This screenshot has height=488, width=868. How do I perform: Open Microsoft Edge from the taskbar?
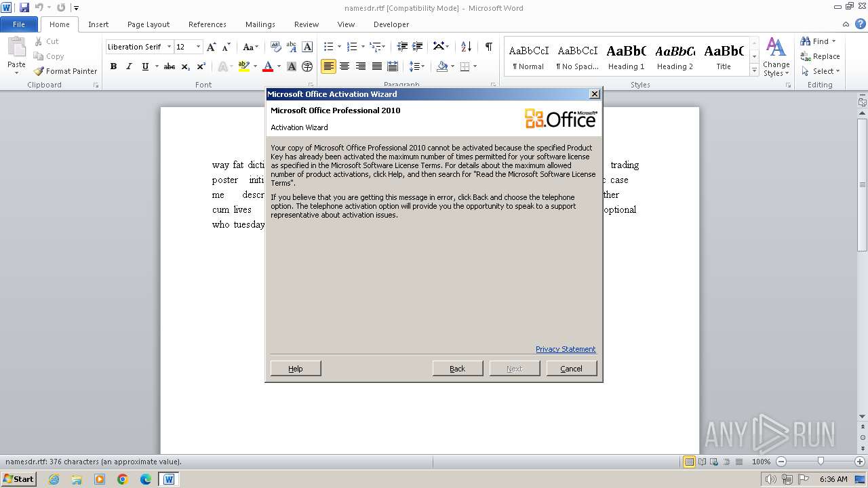(x=146, y=479)
